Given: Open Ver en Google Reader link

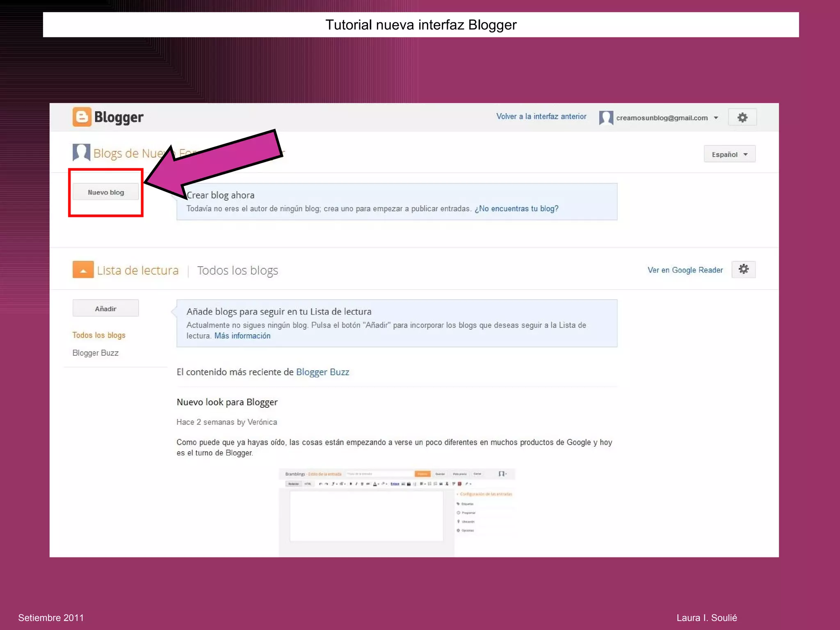Looking at the screenshot, I should 685,270.
